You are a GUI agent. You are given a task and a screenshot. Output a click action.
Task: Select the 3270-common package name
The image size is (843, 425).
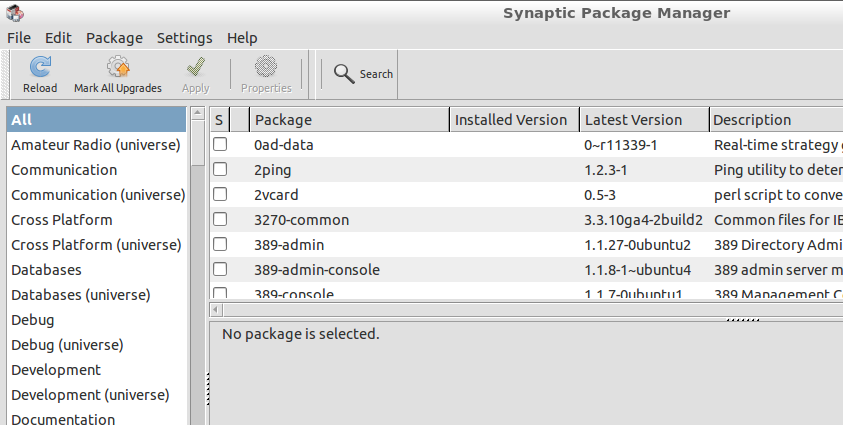click(301, 220)
